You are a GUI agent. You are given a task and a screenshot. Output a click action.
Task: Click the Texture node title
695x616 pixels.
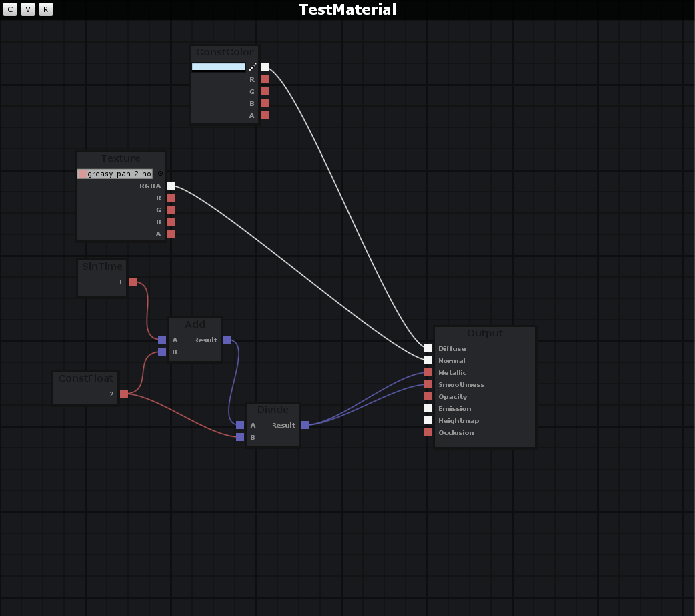(x=121, y=158)
